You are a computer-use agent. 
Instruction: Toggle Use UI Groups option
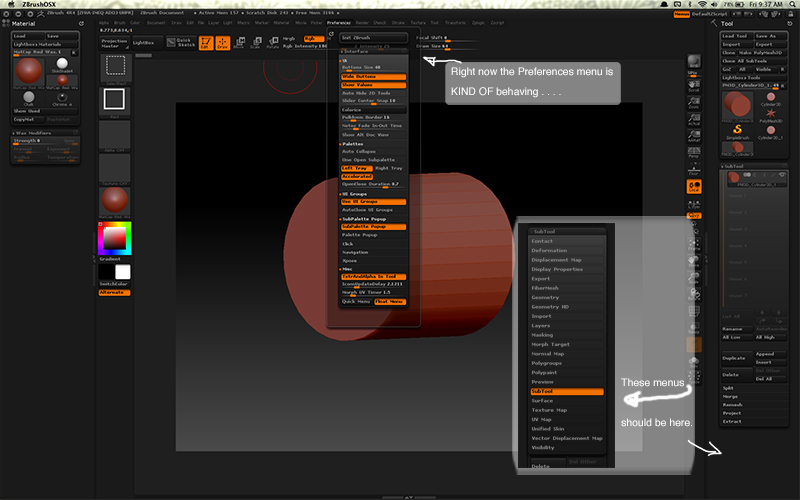tap(373, 202)
